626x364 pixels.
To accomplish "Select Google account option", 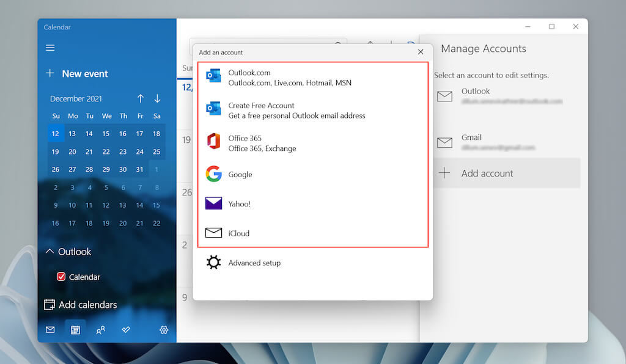I will tap(313, 174).
